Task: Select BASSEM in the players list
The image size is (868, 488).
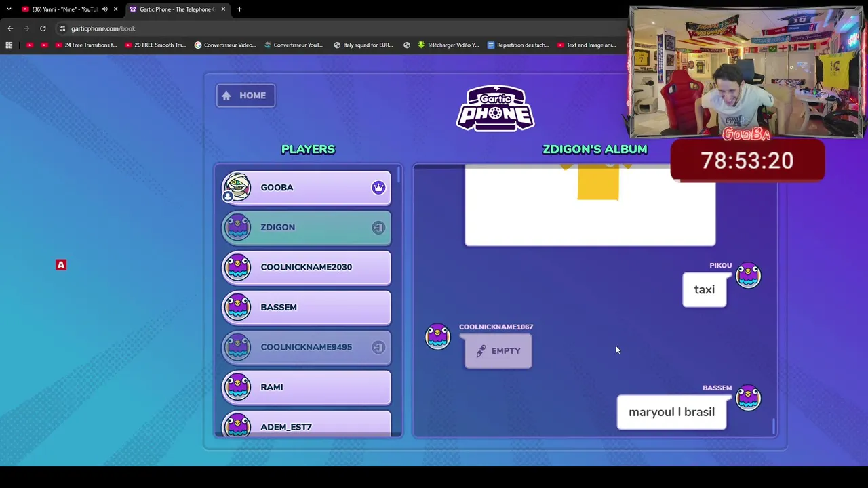Action: point(307,308)
